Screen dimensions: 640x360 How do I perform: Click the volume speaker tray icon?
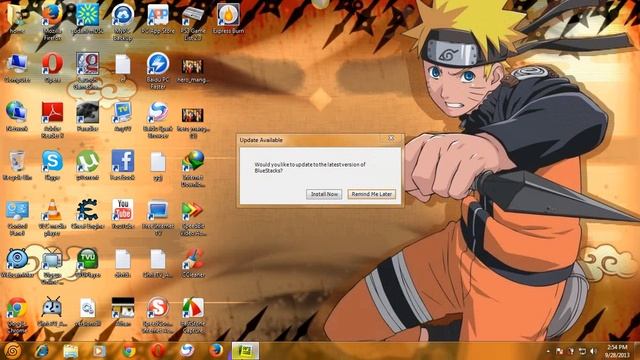[594, 351]
